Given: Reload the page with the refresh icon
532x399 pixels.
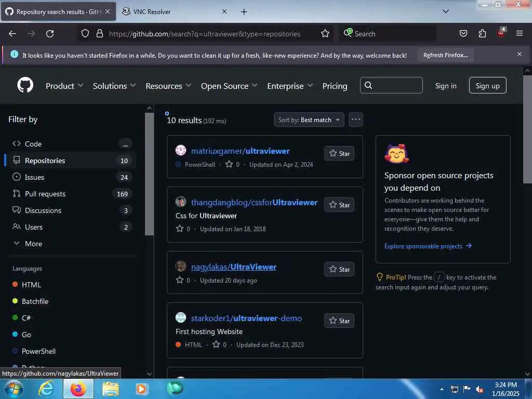Looking at the screenshot, I should pyautogui.click(x=50, y=34).
